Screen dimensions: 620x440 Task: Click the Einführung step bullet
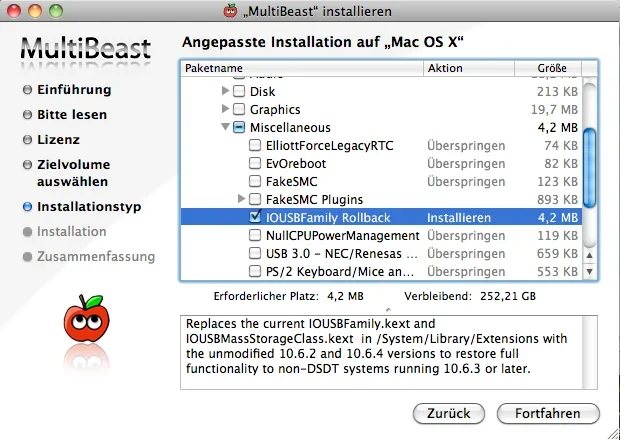27,90
